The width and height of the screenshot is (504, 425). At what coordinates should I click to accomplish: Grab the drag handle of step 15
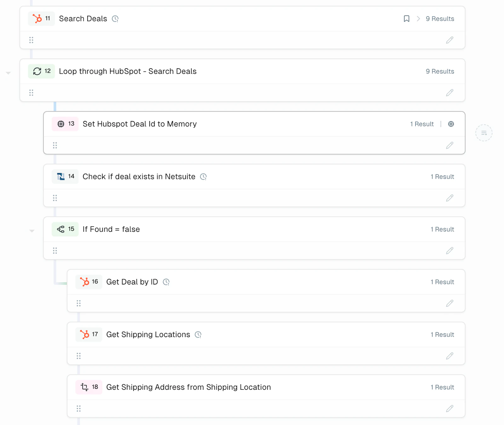click(55, 250)
